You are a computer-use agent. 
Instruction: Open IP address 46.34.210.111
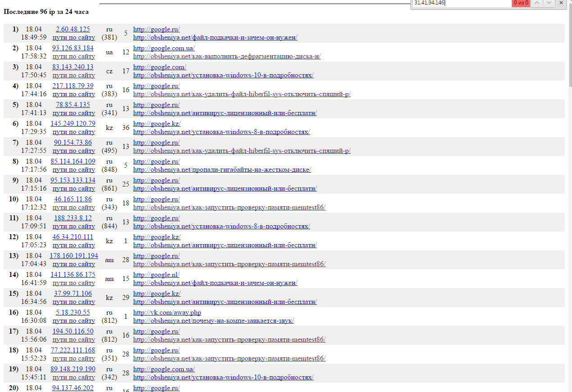[x=73, y=237]
